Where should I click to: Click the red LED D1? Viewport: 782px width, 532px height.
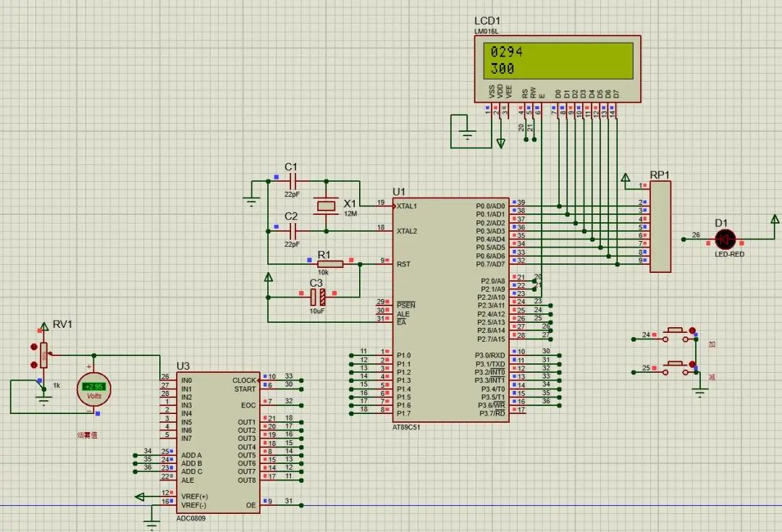pyautogui.click(x=724, y=239)
